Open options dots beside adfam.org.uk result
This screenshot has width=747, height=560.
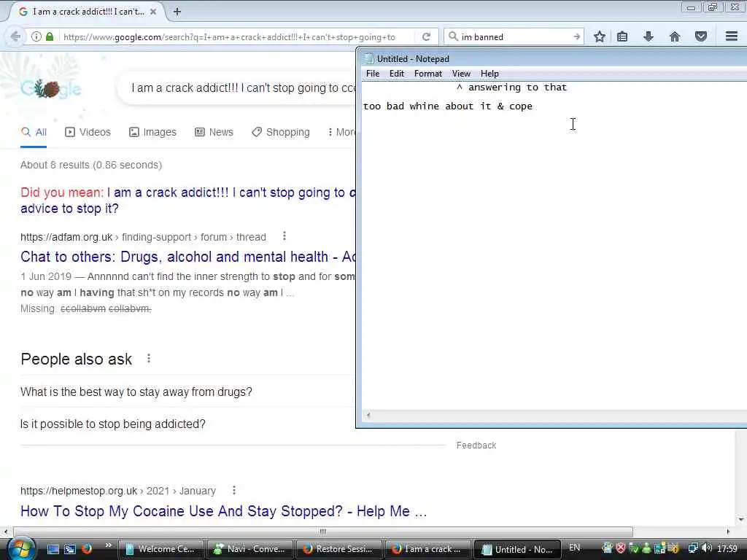click(284, 236)
